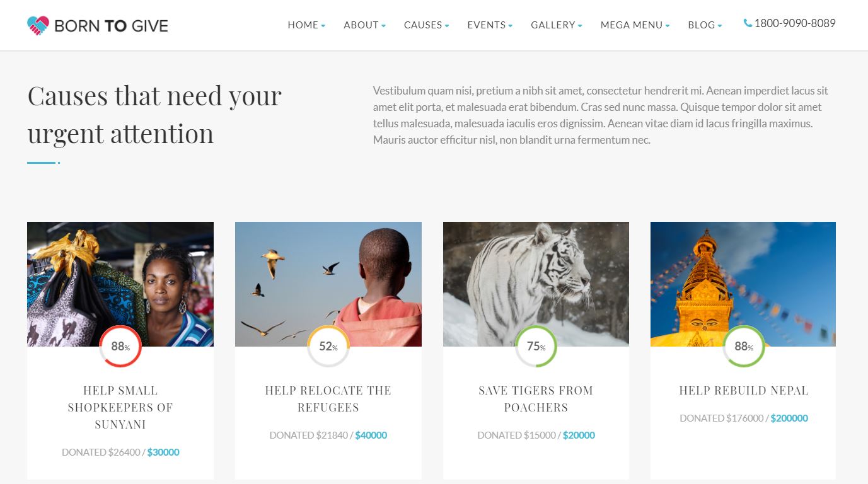Click the 88% red progress circle
Image resolution: width=868 pixels, height=484 pixels.
pyautogui.click(x=120, y=346)
